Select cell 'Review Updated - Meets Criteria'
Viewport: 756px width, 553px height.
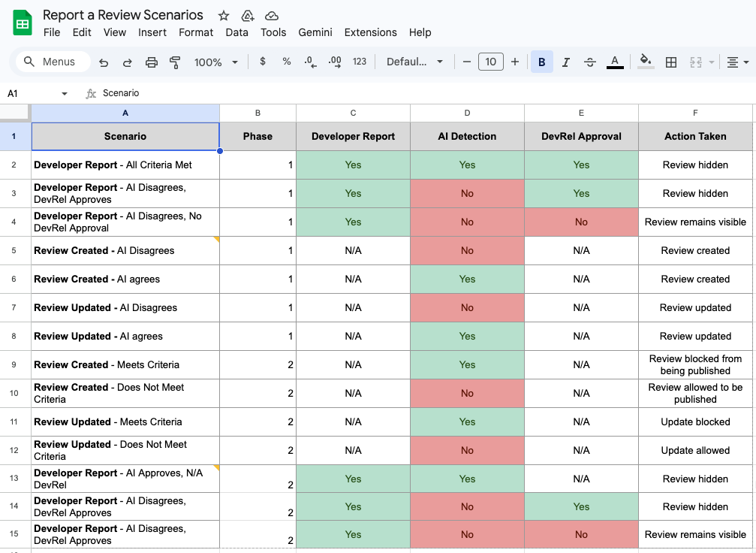click(x=125, y=422)
